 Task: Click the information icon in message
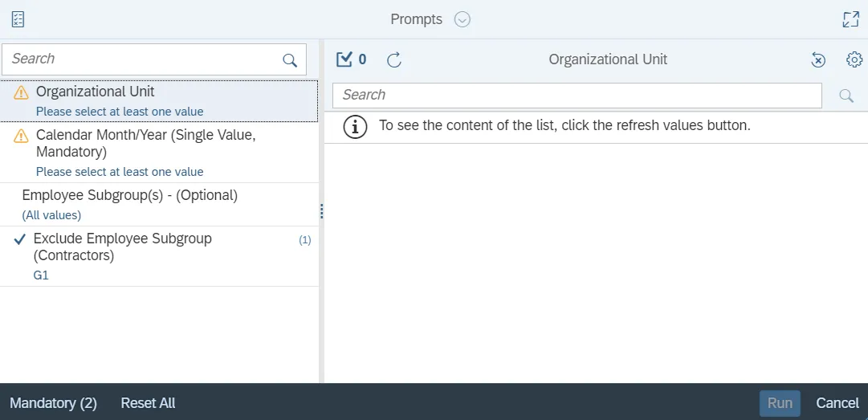pyautogui.click(x=355, y=126)
